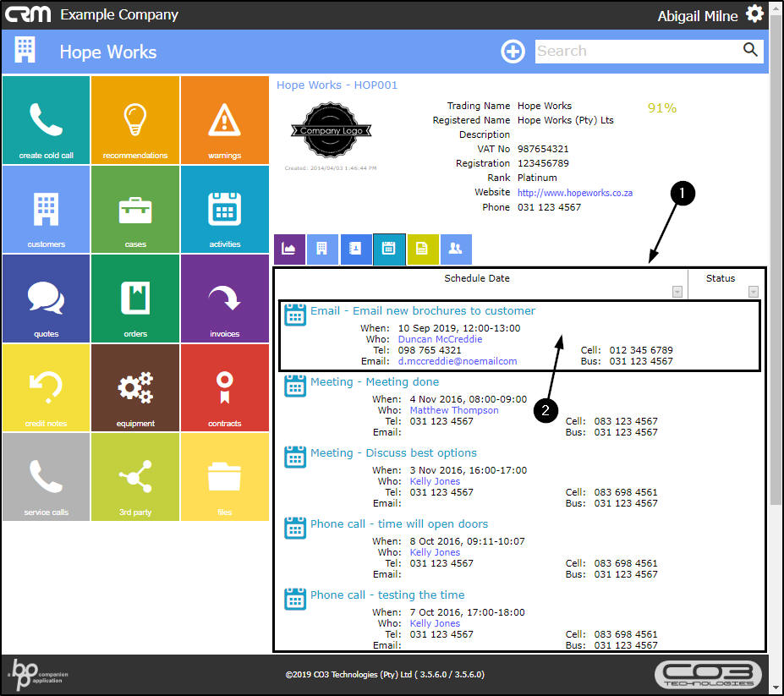Click the plus add icon in header
Screen dimensions: 784x696
click(513, 51)
